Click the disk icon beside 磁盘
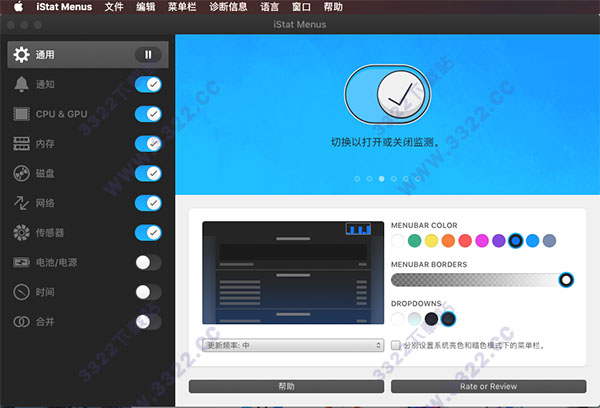The width and height of the screenshot is (600, 408). point(21,173)
